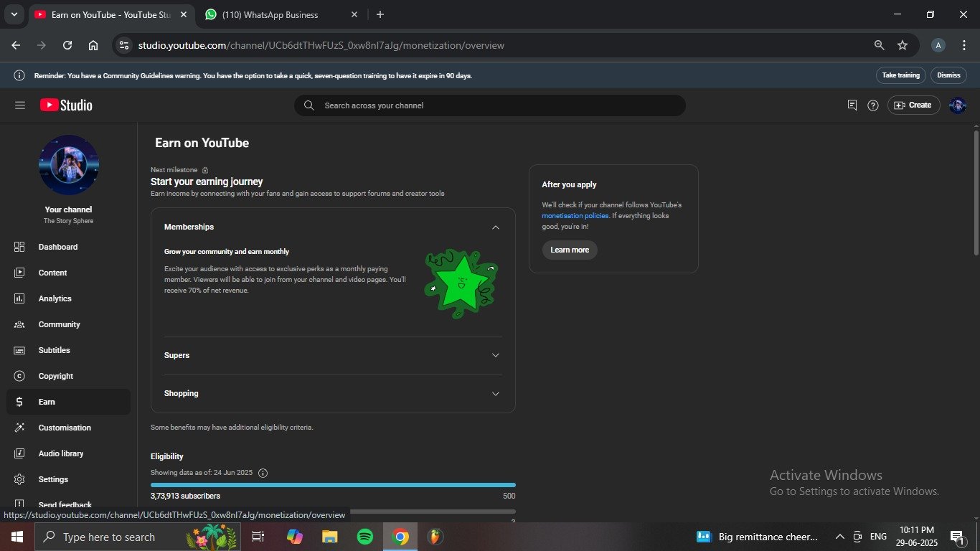Click the site information icon in address bar
The image size is (980, 551).
pos(124,45)
